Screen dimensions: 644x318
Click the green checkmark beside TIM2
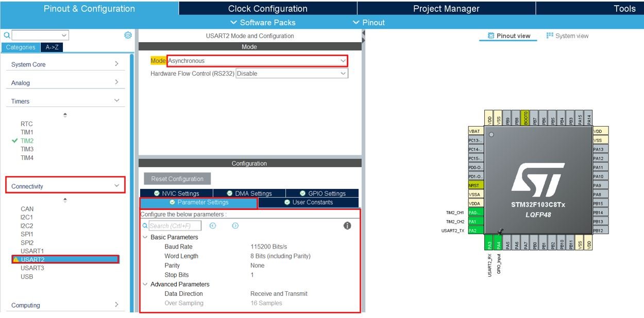(x=14, y=140)
